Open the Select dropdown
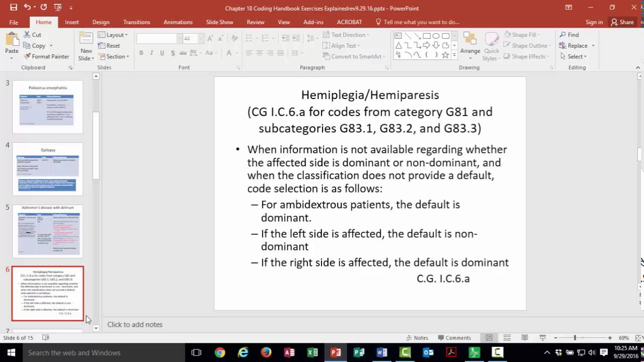Screen dimensions: 644x362 573,57
